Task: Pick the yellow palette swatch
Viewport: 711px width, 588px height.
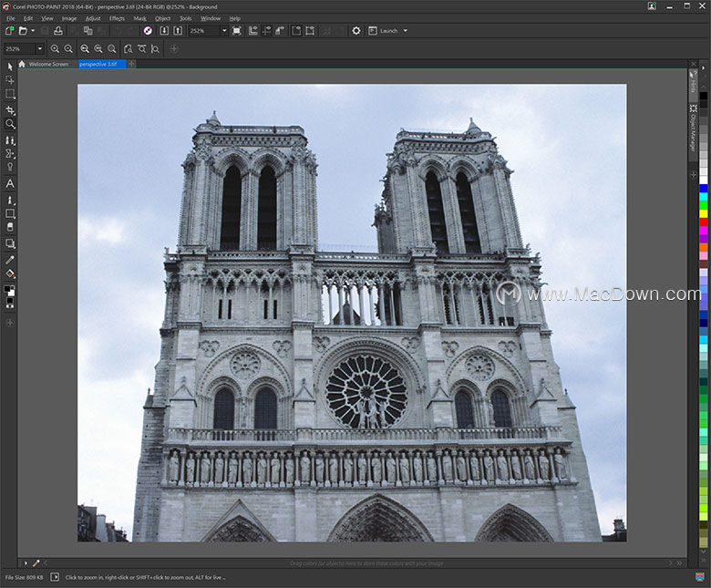Action: [x=704, y=213]
